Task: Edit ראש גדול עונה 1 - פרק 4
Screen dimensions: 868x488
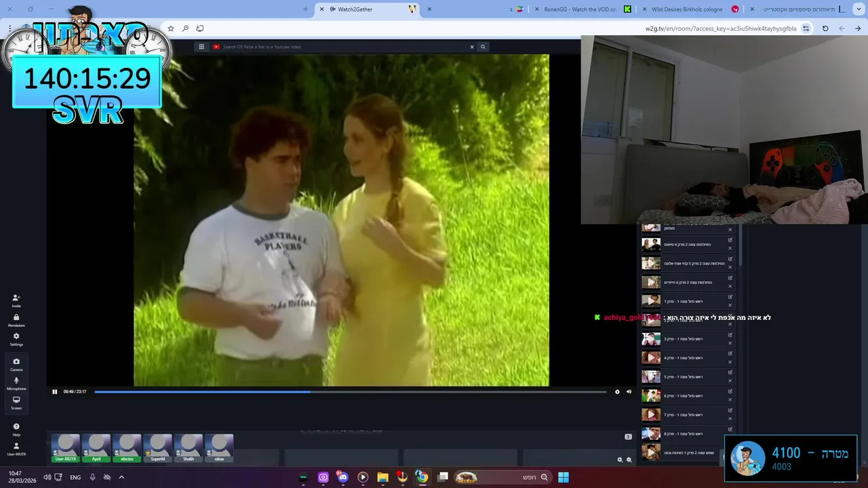Action: (x=730, y=354)
